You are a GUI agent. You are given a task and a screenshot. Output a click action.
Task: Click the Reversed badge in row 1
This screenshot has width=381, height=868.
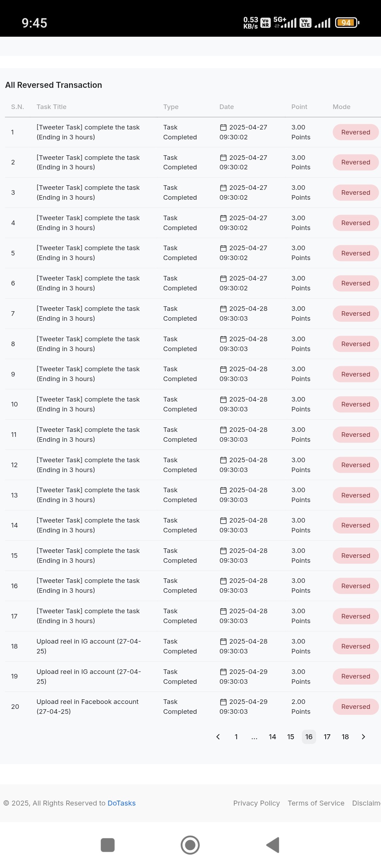pos(356,132)
